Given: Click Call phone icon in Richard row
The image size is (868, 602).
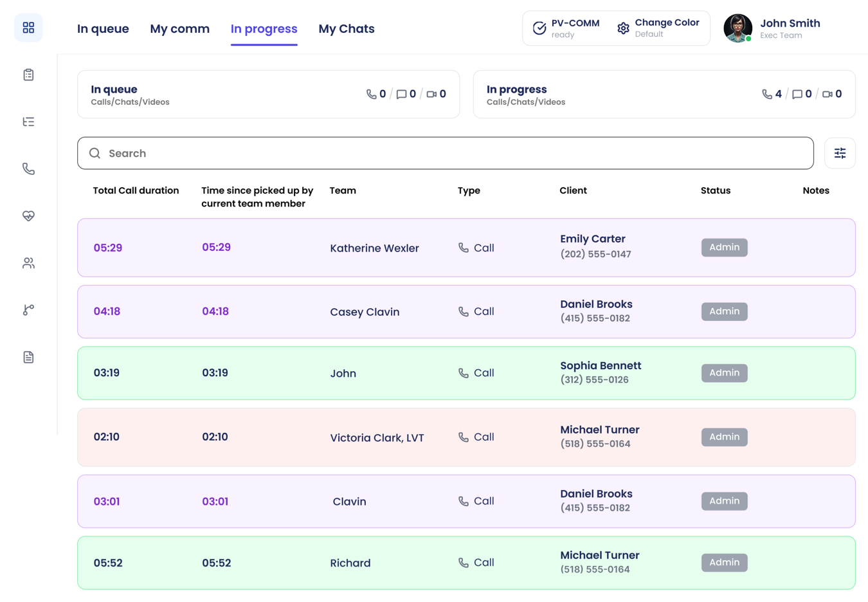Looking at the screenshot, I should (464, 562).
